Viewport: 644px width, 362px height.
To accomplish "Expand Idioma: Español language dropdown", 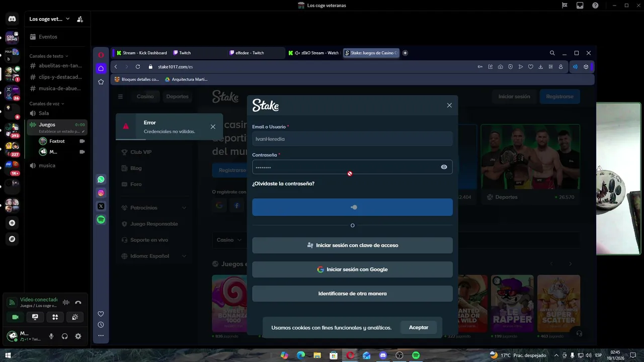I will [154, 256].
